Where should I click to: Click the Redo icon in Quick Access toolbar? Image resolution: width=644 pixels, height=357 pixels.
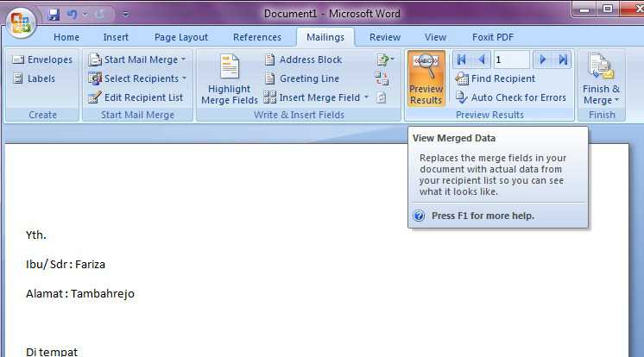pyautogui.click(x=100, y=15)
